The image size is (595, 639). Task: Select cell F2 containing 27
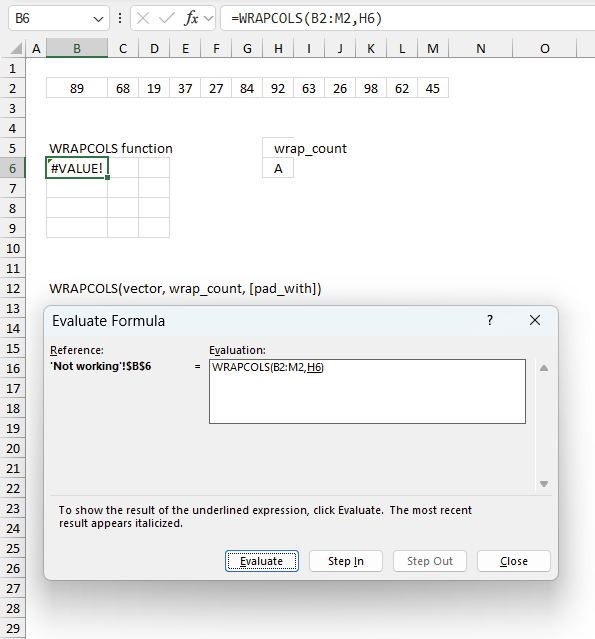[x=216, y=88]
